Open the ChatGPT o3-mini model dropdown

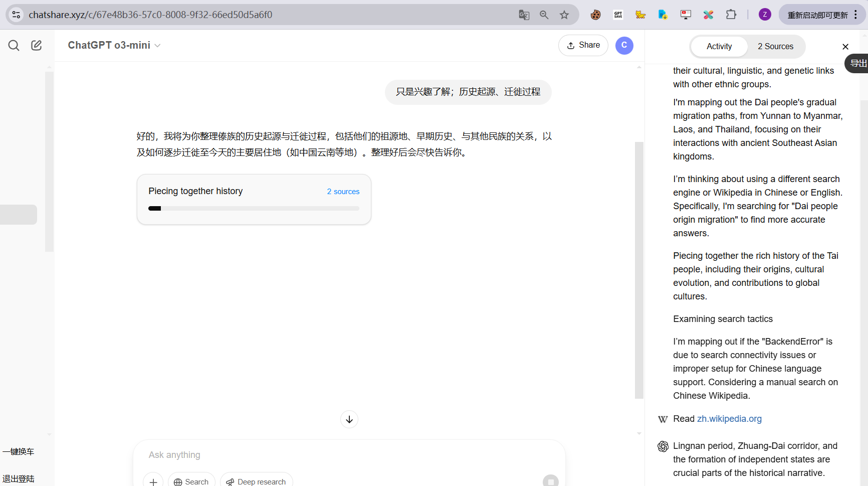point(114,45)
